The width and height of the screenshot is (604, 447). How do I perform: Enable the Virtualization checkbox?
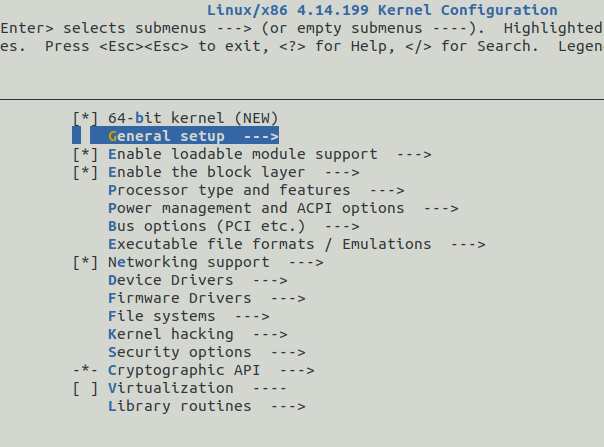click(x=85, y=388)
